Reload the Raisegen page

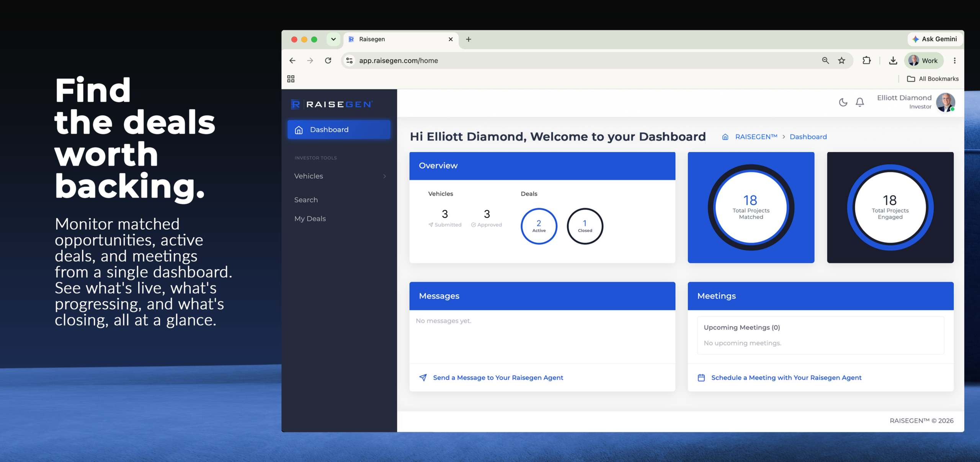(x=328, y=60)
